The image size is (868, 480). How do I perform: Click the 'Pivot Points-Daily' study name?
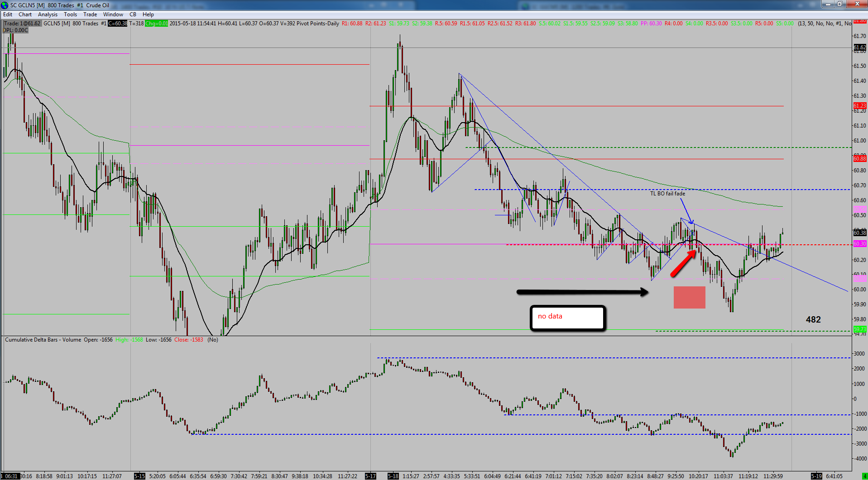(317, 24)
